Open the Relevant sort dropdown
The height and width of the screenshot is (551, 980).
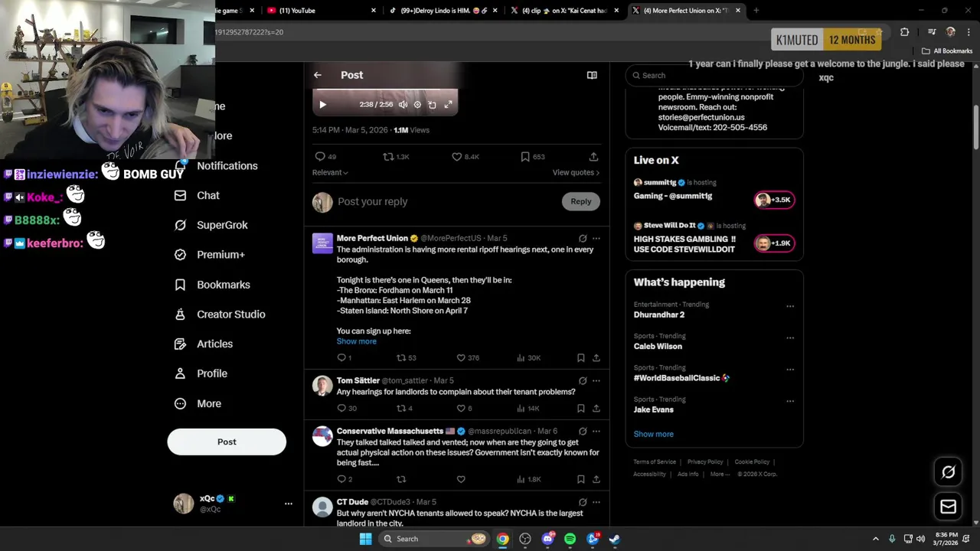click(x=330, y=172)
